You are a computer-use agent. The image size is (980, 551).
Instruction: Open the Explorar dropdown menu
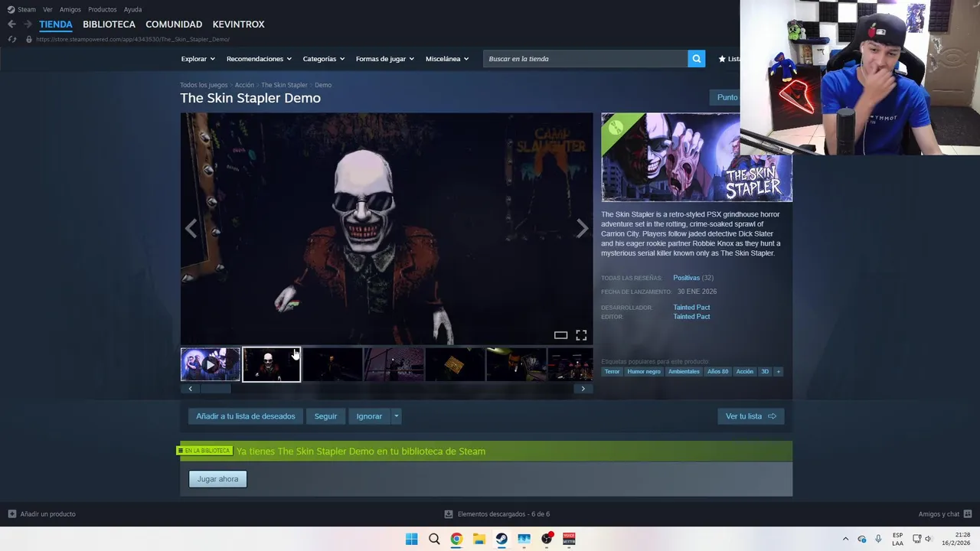tap(198, 59)
